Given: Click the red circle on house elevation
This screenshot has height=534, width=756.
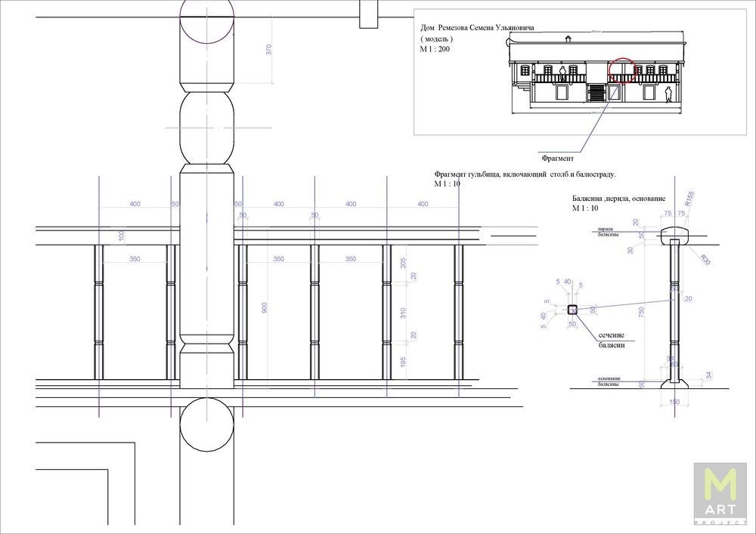Looking at the screenshot, I should (622, 69).
